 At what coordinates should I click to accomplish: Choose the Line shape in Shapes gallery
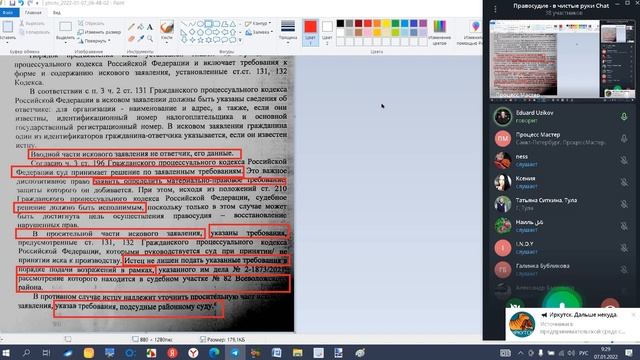pos(184,24)
